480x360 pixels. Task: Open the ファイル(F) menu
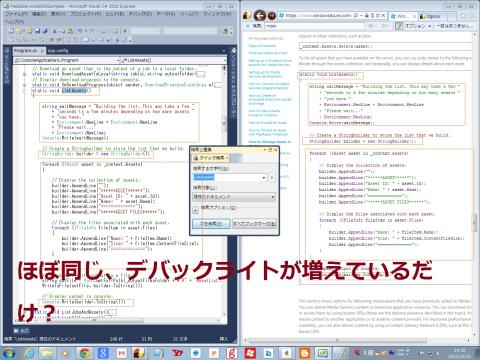tap(16, 14)
